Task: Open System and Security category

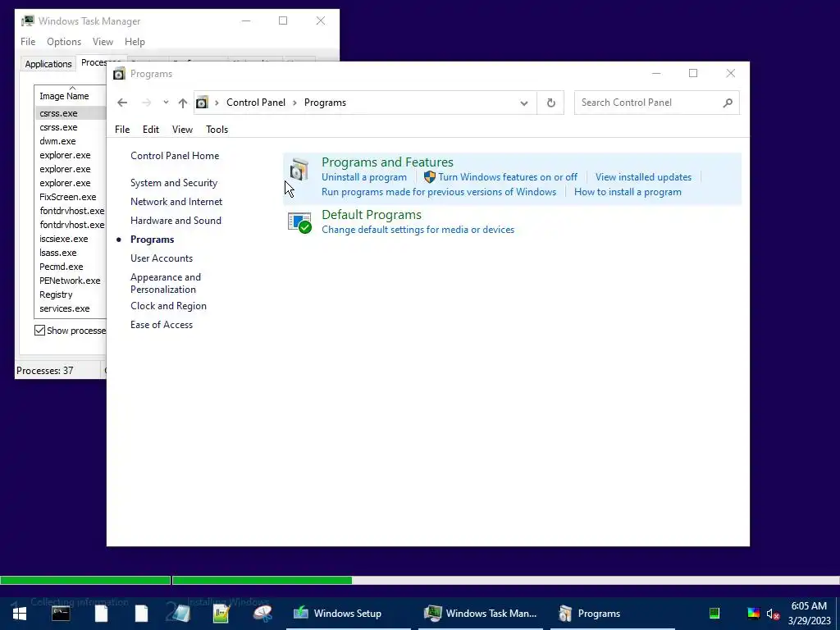Action: point(174,183)
